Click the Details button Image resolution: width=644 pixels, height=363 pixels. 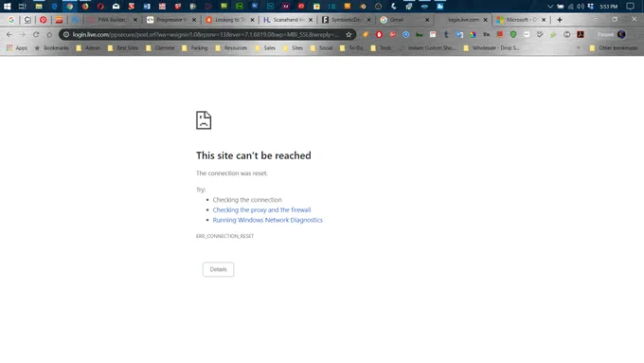(x=218, y=270)
